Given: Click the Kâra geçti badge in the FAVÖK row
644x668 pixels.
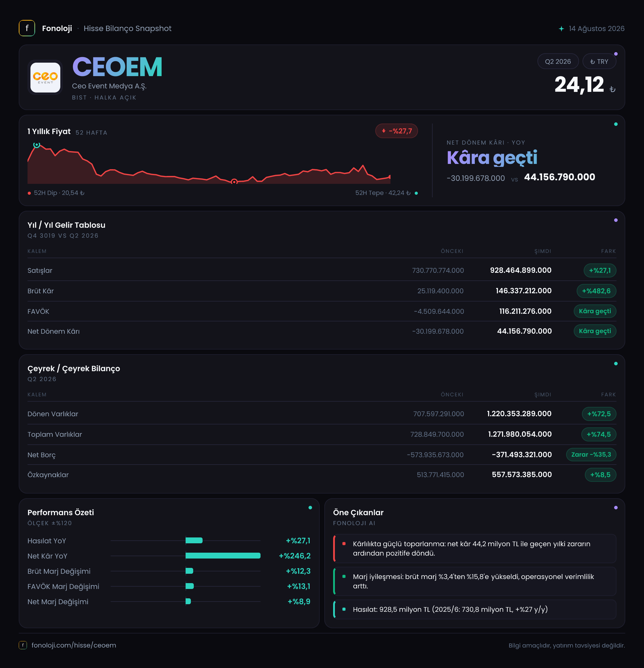Looking at the screenshot, I should click(595, 311).
